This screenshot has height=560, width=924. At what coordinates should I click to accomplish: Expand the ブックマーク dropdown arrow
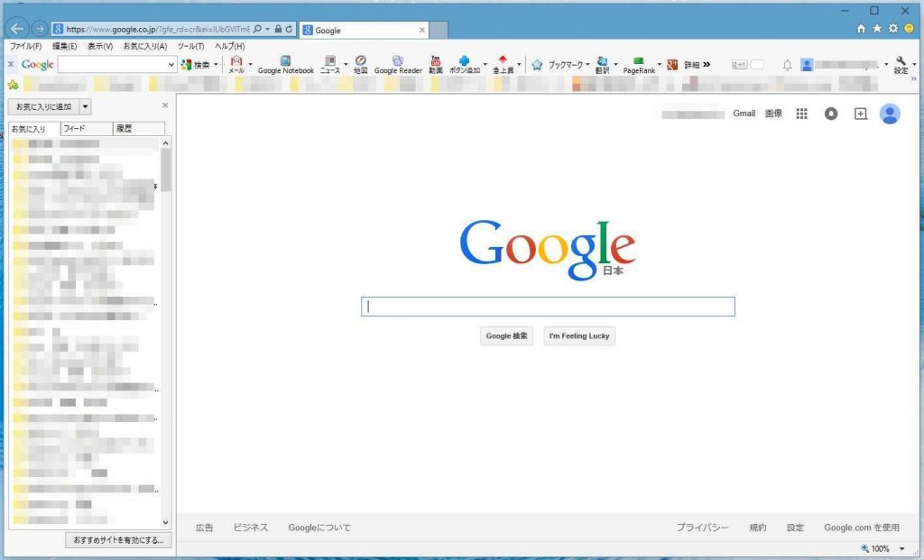[587, 65]
